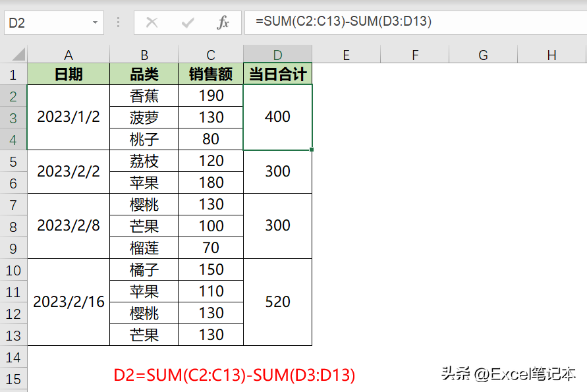Click header cell 日期
This screenshot has width=587, height=392.
69,74
